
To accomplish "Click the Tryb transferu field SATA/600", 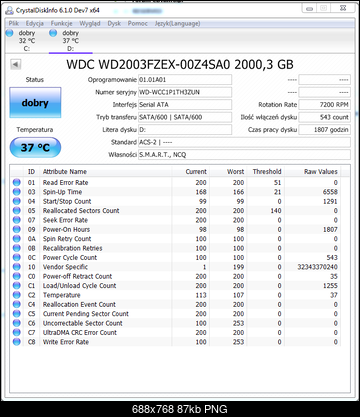I will (x=185, y=117).
